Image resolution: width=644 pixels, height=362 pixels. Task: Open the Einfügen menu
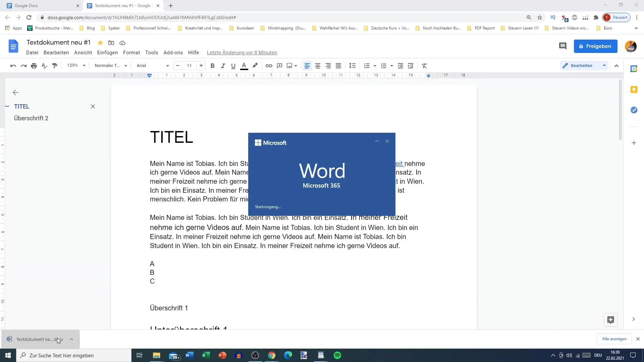(x=107, y=53)
